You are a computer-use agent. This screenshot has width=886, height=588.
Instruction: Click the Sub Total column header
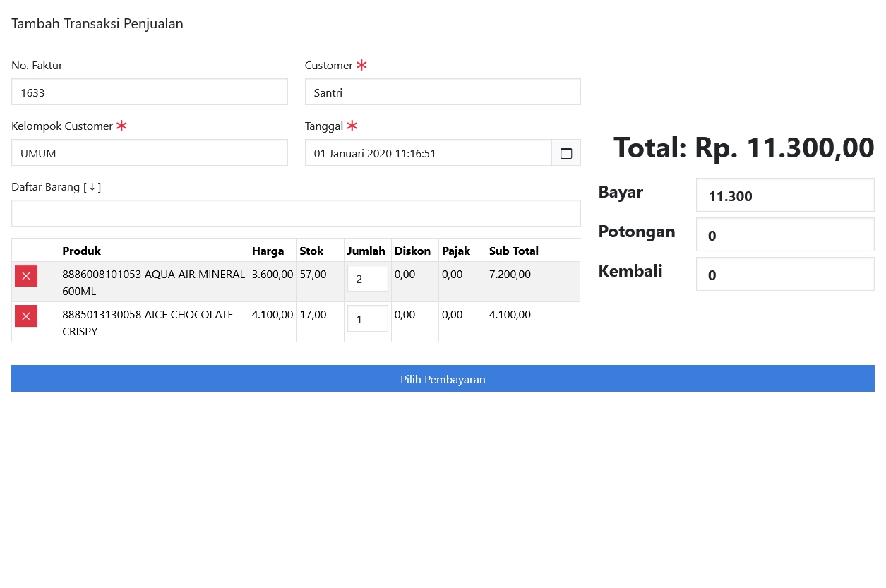[513, 251]
